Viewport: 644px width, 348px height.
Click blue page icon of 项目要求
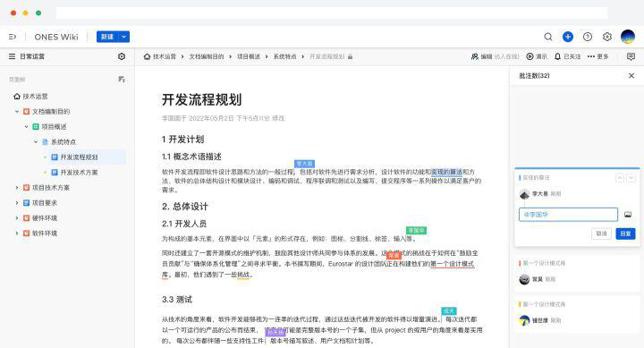[26, 202]
